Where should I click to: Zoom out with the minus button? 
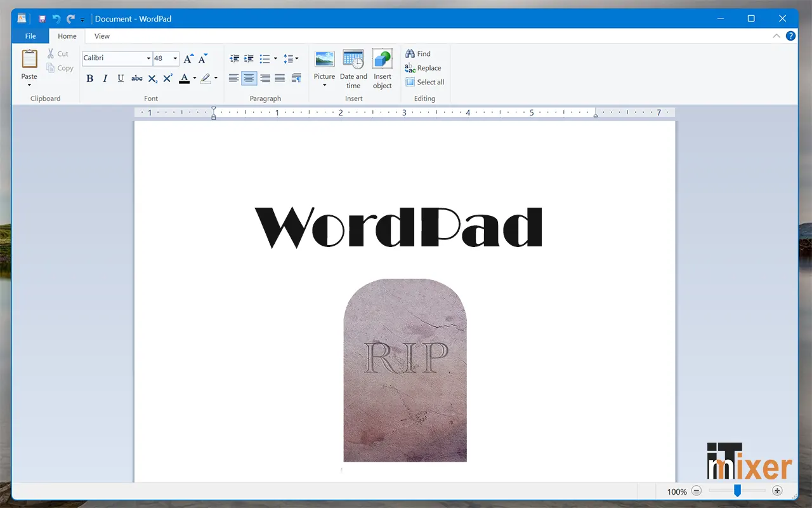[x=697, y=491]
